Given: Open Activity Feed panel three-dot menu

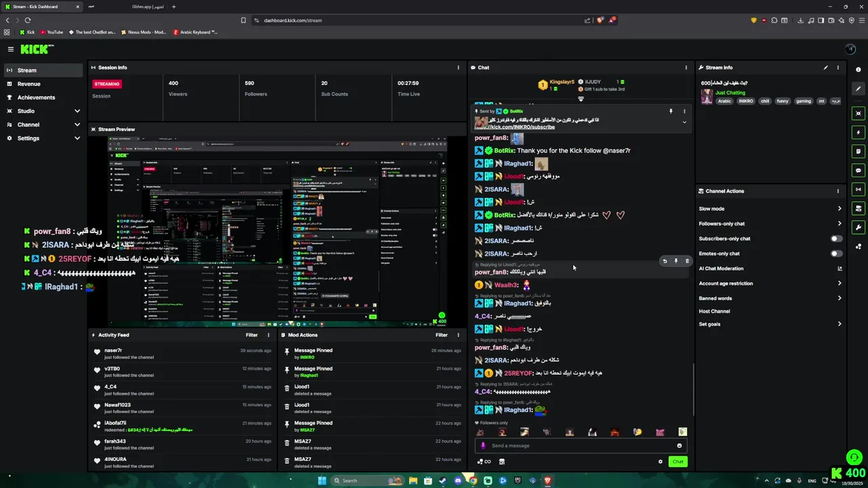Looking at the screenshot, I should [x=269, y=335].
